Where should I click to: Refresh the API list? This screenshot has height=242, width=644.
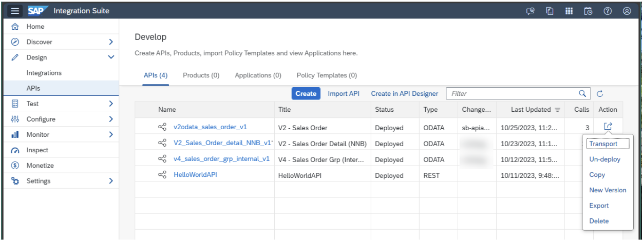point(600,94)
